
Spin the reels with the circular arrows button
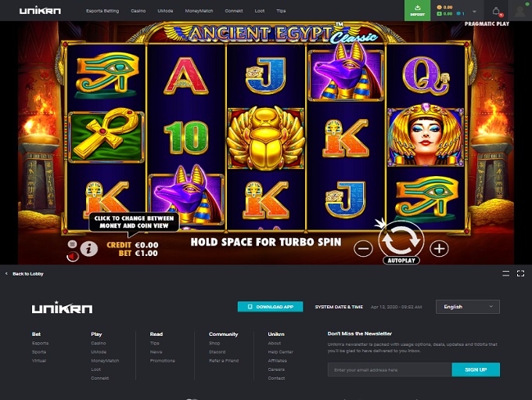click(x=401, y=240)
